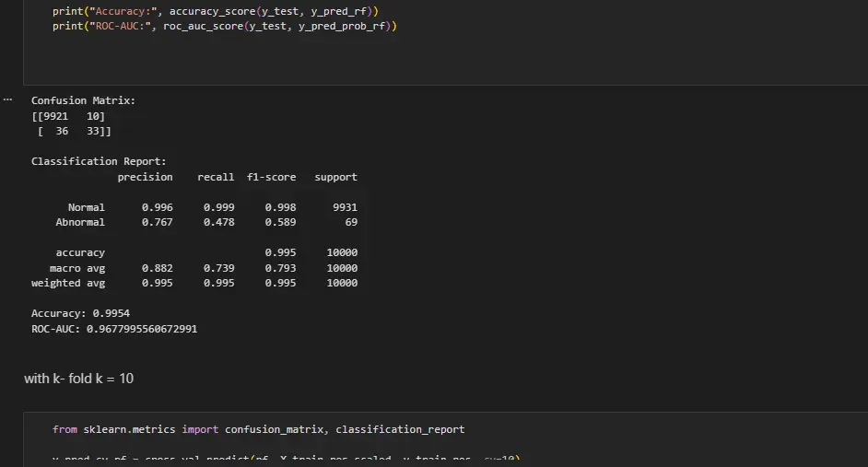
Task: Click Abnormal f1-score value 0.589
Action: (x=280, y=222)
